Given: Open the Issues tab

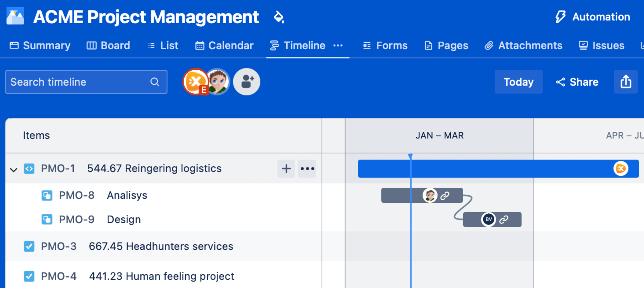Looking at the screenshot, I should 602,45.
